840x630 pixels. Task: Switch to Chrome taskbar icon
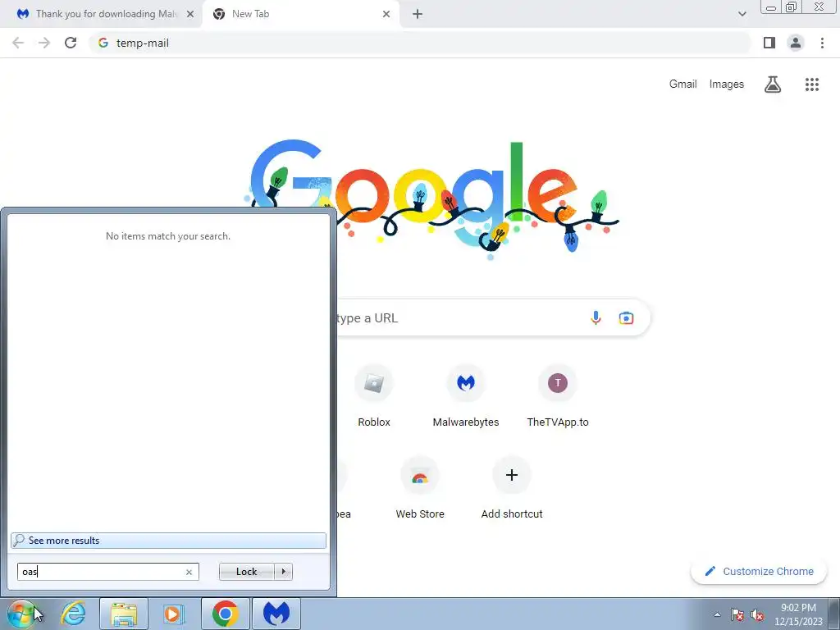225,614
